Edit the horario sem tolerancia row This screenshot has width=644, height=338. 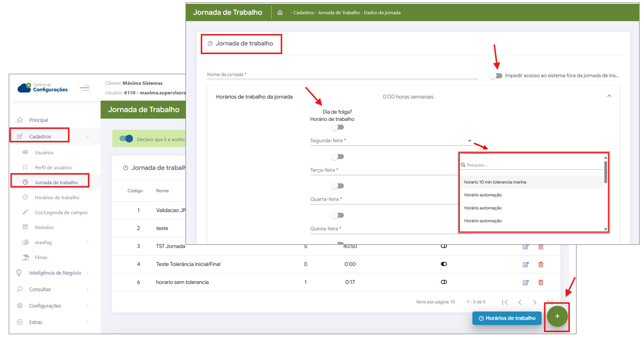tap(525, 283)
